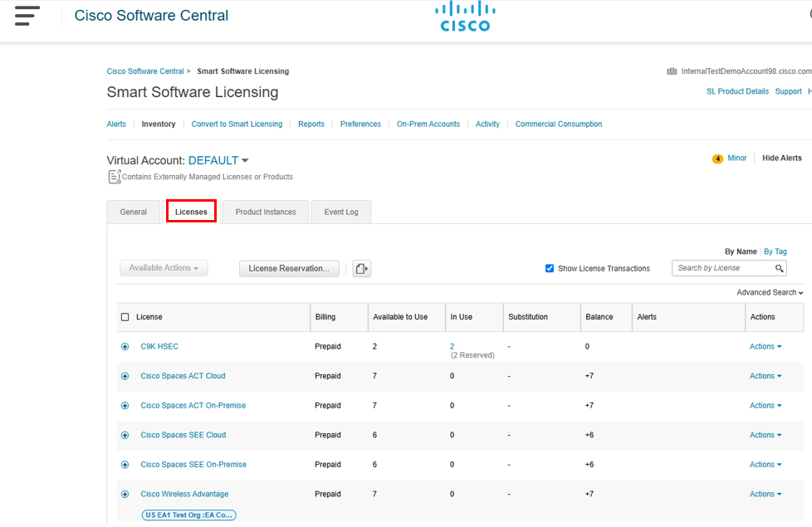This screenshot has width=812, height=527.
Task: Select the Licenses tab
Action: (x=191, y=212)
